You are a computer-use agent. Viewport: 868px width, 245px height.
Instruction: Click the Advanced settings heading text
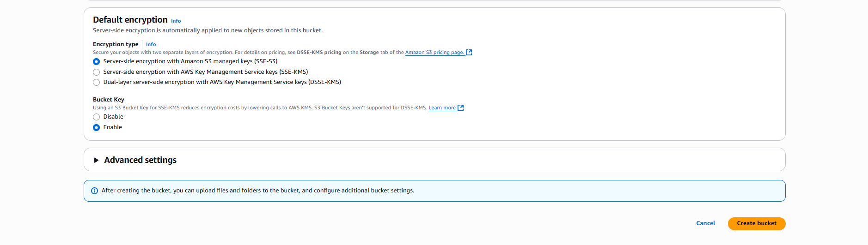pyautogui.click(x=141, y=160)
